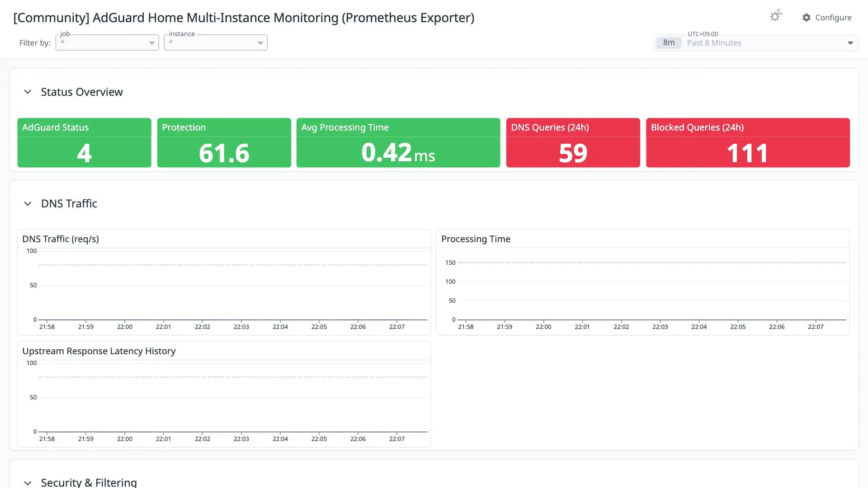Screen dimensions: 868x488
Task: Select the AdGuard Status tile
Action: [x=84, y=143]
